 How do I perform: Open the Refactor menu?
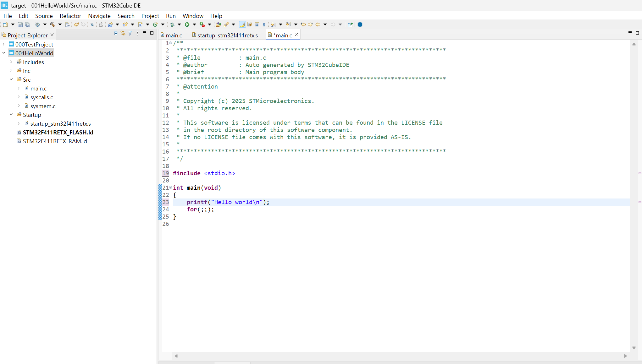[70, 16]
